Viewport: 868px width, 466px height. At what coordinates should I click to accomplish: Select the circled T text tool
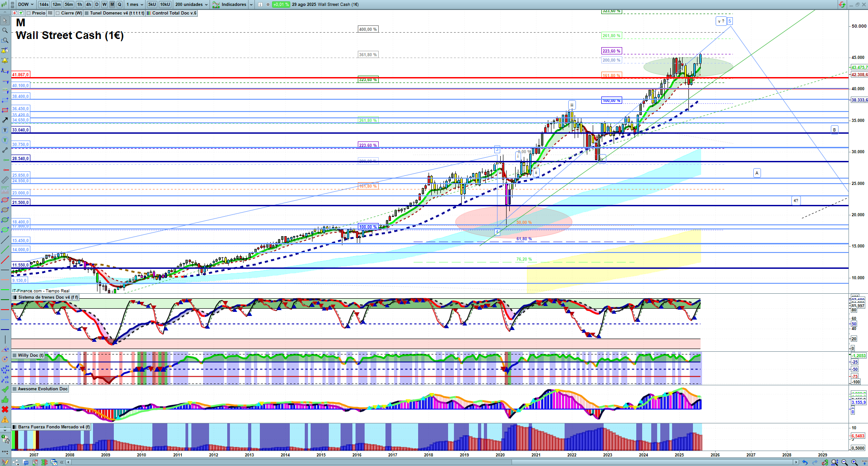tap(5, 140)
